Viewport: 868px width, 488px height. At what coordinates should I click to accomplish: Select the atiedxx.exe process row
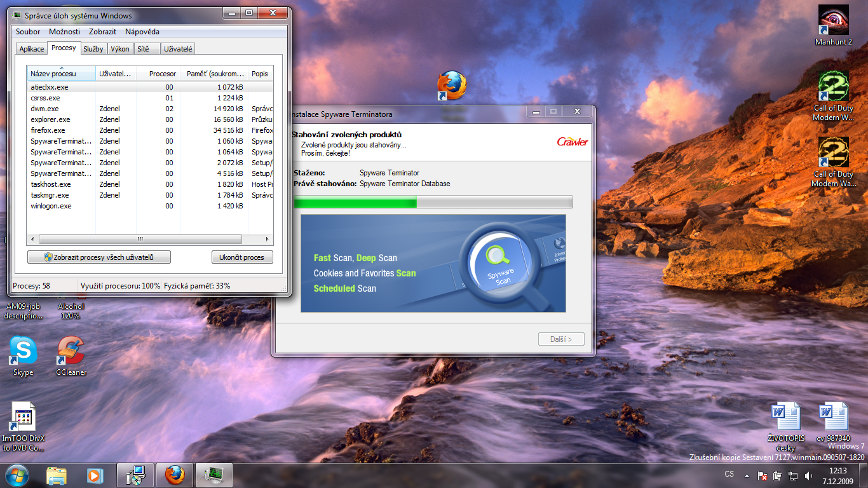point(150,87)
